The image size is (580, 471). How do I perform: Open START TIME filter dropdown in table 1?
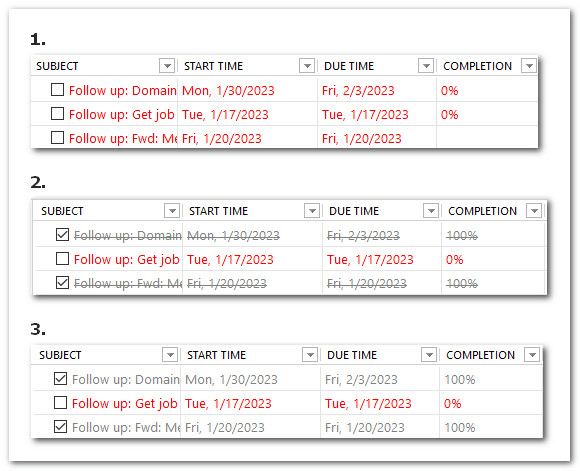click(x=307, y=66)
